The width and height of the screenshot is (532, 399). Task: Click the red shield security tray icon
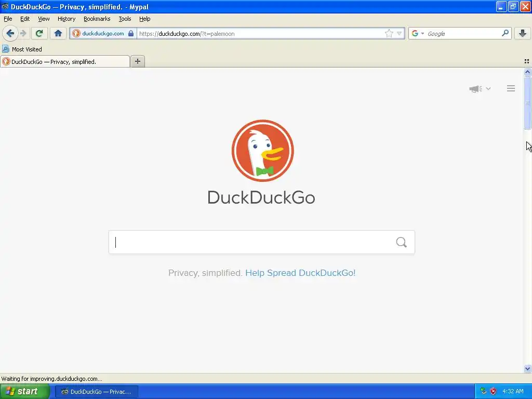[494, 392]
